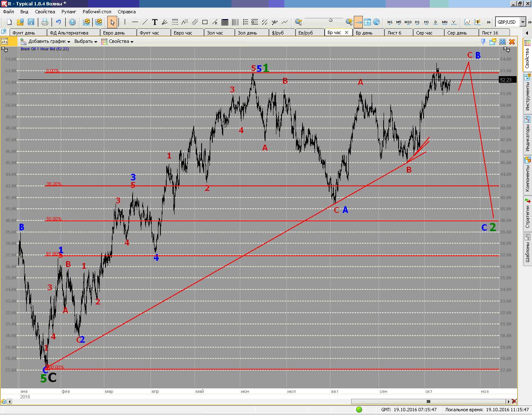Open Help with the question mark icon
The width and height of the screenshot is (532, 415).
tap(72, 22)
